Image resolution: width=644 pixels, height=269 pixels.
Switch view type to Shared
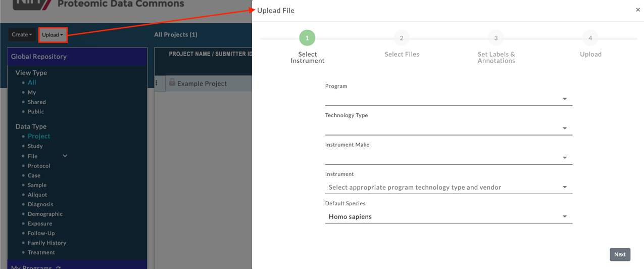(37, 102)
